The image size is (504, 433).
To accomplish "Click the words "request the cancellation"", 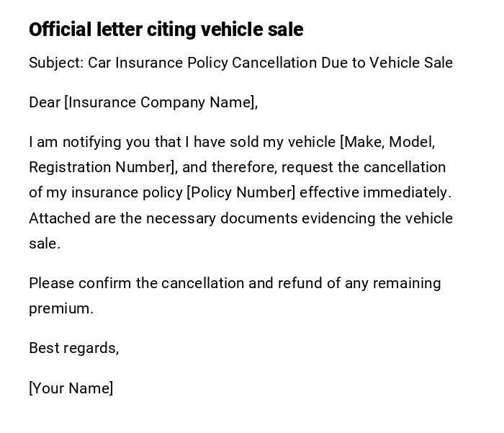I will 363,167.
